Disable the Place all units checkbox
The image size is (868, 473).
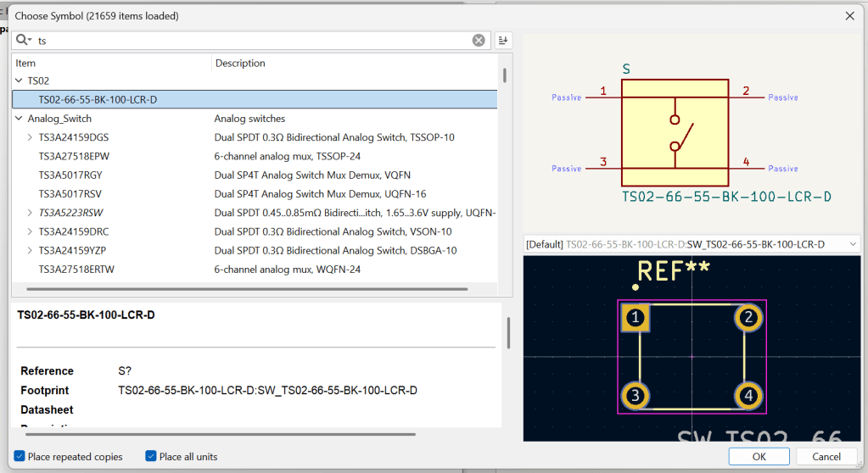151,457
